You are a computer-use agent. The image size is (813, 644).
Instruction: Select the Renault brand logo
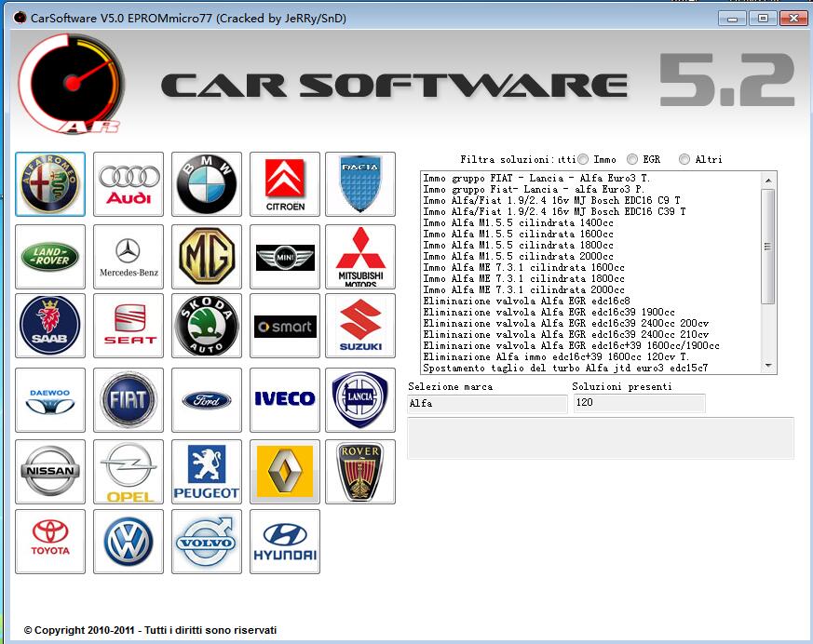285,472
